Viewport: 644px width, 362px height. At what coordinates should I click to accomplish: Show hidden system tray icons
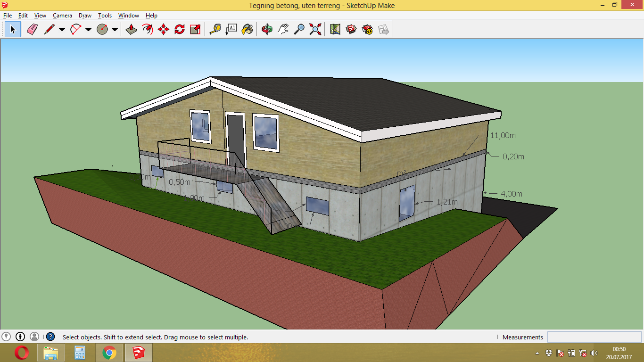coord(537,353)
